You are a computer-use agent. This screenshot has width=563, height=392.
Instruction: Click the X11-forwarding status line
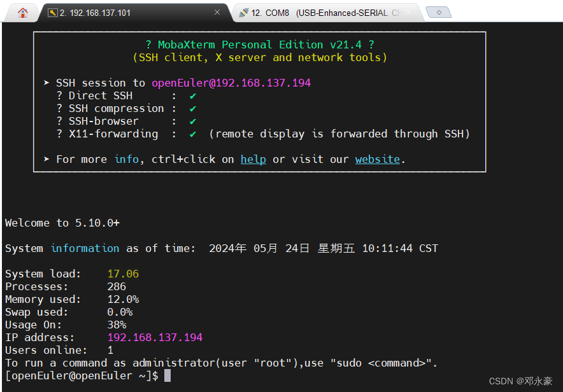[x=263, y=134]
